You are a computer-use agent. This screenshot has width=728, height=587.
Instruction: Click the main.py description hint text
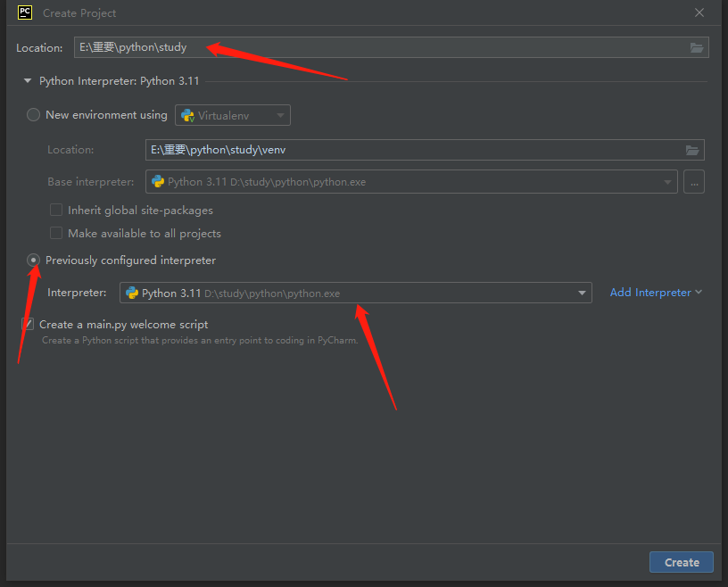tap(200, 341)
